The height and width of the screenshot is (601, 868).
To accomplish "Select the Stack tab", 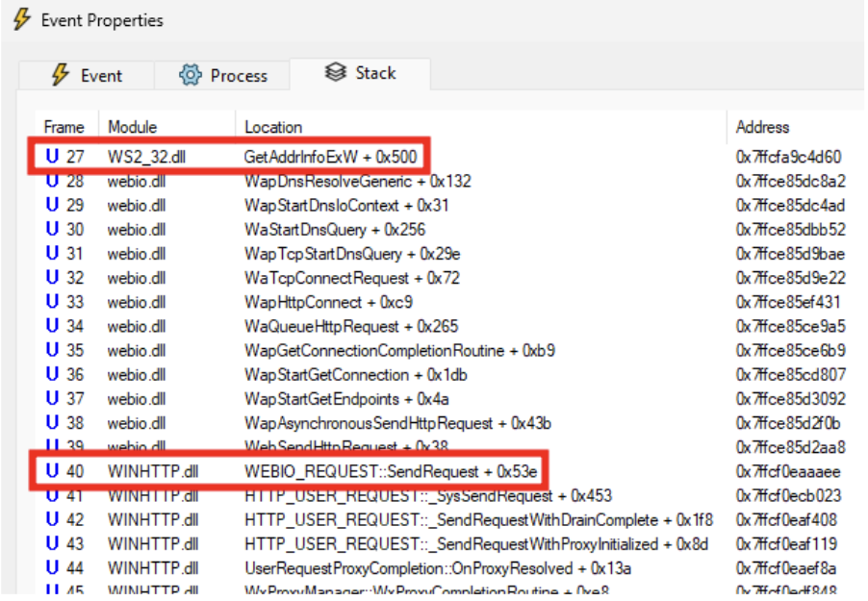I will click(x=361, y=73).
